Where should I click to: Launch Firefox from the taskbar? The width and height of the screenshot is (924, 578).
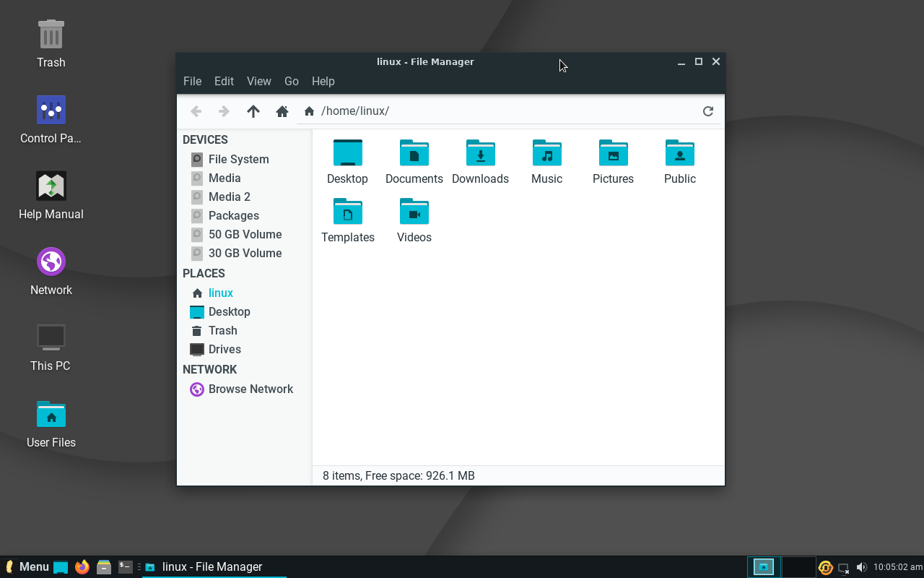pyautogui.click(x=82, y=566)
